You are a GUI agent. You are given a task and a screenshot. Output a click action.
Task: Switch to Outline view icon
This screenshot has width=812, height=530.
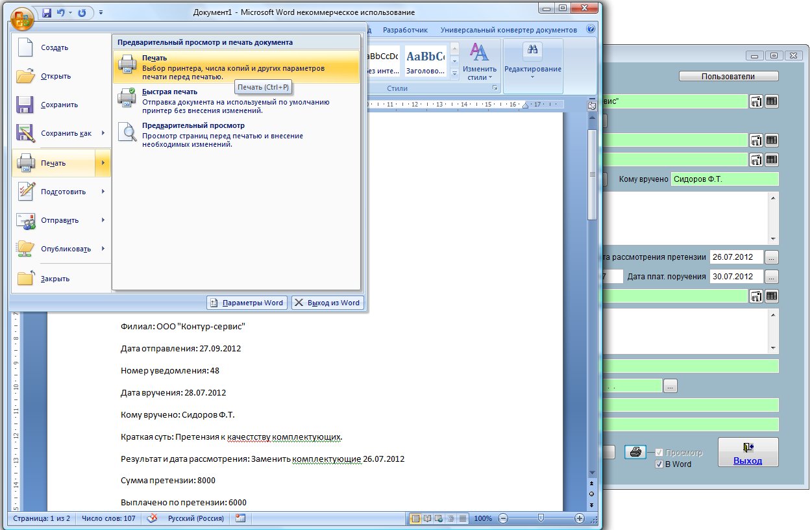pos(450,518)
